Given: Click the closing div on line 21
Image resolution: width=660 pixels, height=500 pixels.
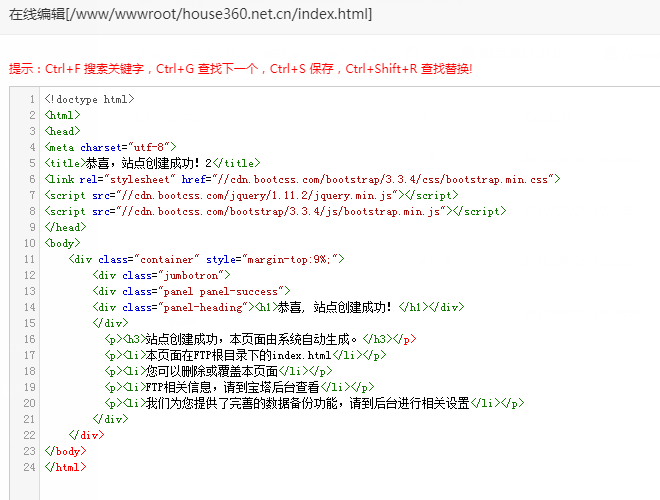Looking at the screenshot, I should (110, 419).
